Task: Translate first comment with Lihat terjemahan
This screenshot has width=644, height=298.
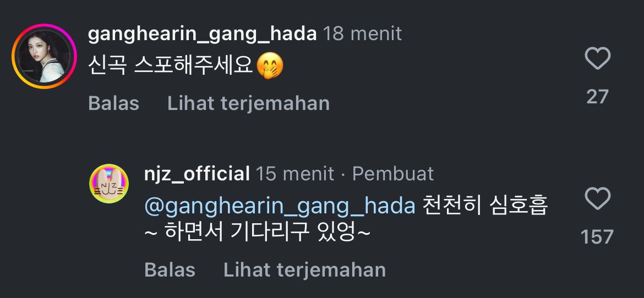Action: pyautogui.click(x=248, y=103)
